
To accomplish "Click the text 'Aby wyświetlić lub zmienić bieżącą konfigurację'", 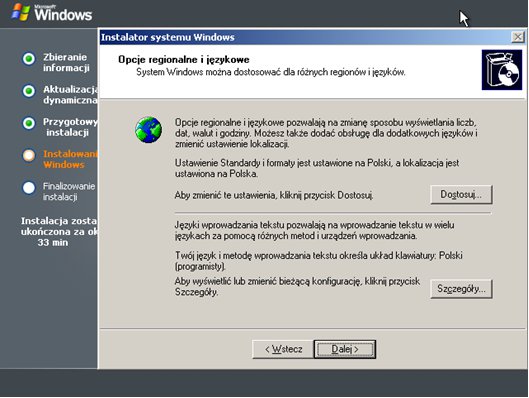I will pyautogui.click(x=297, y=287).
